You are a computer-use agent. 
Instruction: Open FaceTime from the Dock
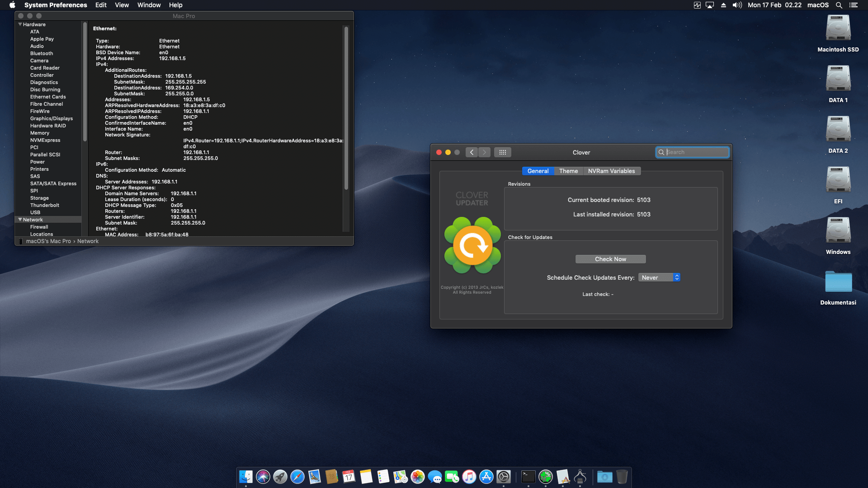click(452, 477)
